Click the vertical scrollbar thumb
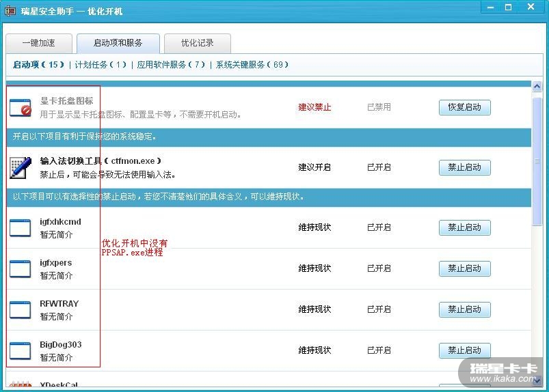549x392 pixels. (537, 162)
